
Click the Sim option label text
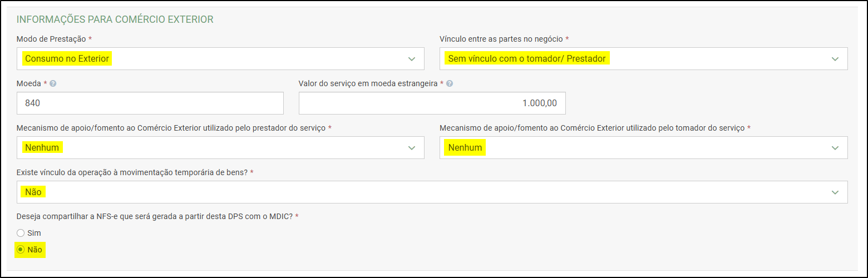pyautogui.click(x=34, y=233)
